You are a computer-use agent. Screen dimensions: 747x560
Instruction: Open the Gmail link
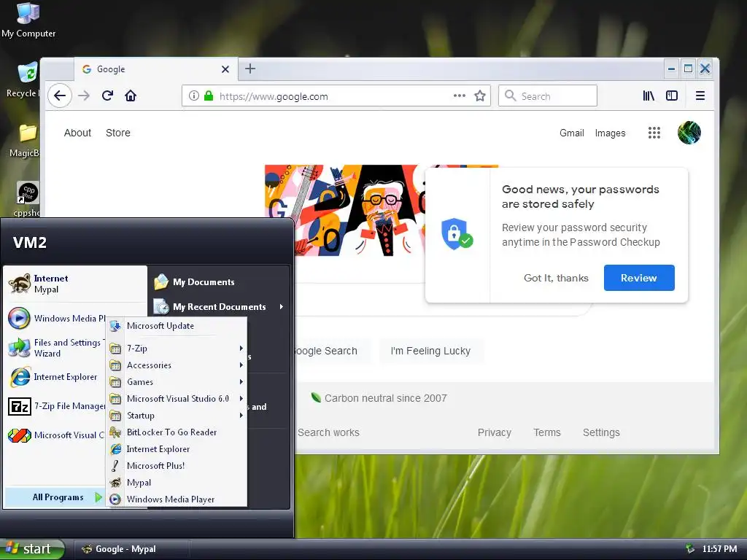[x=572, y=133]
